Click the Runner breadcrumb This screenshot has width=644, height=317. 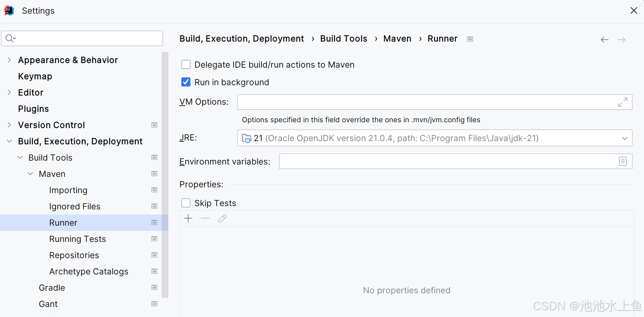tap(442, 39)
